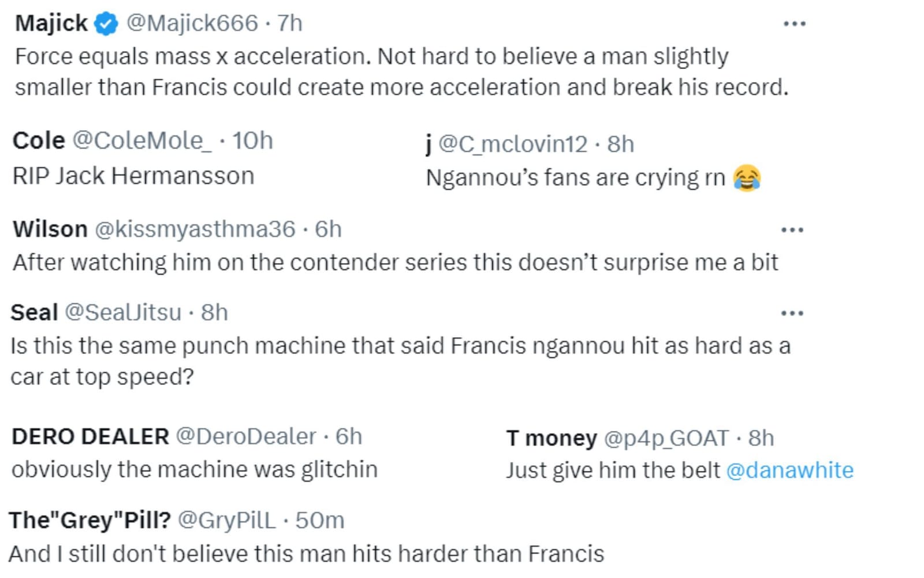Click the 50m timestamp on GryPiLL's tweet
The image size is (924, 578).
point(320,521)
